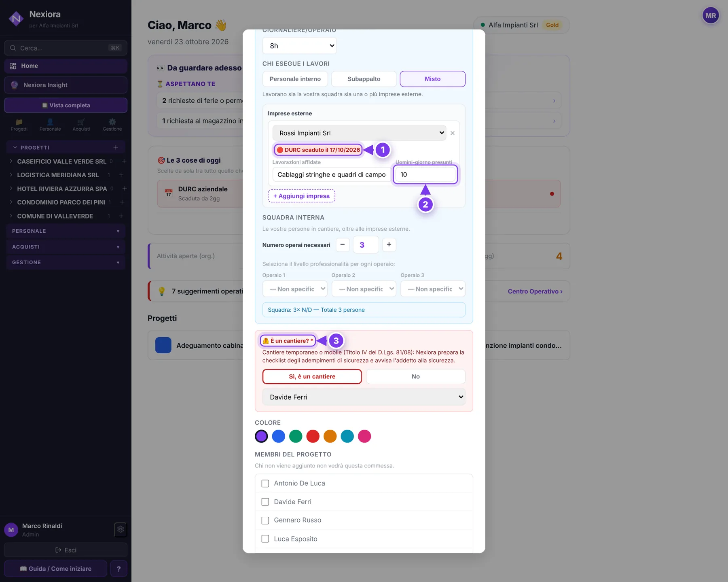Click the search magnifier icon
The height and width of the screenshot is (582, 728).
[x=13, y=48]
